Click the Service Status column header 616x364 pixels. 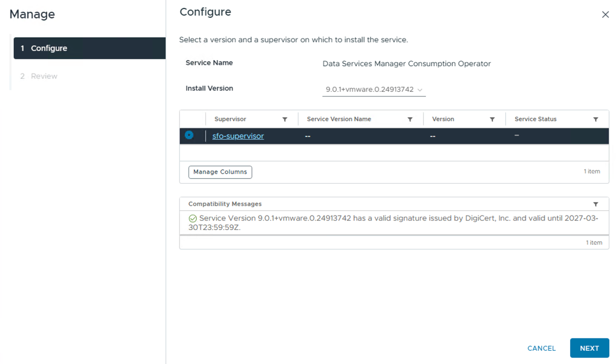coord(535,119)
